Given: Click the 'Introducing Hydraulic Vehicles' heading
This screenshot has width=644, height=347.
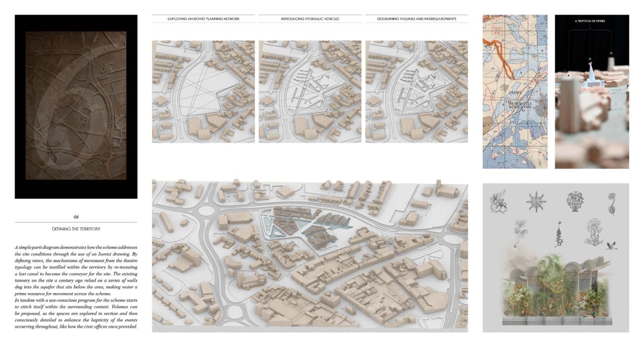Looking at the screenshot, I should pyautogui.click(x=310, y=19).
